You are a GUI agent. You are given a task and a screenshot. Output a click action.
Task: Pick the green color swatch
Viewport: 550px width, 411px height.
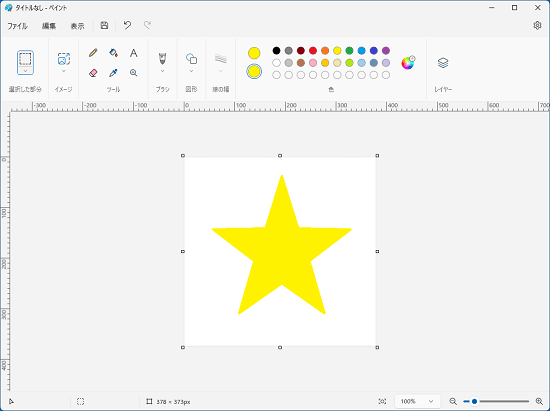(x=349, y=51)
